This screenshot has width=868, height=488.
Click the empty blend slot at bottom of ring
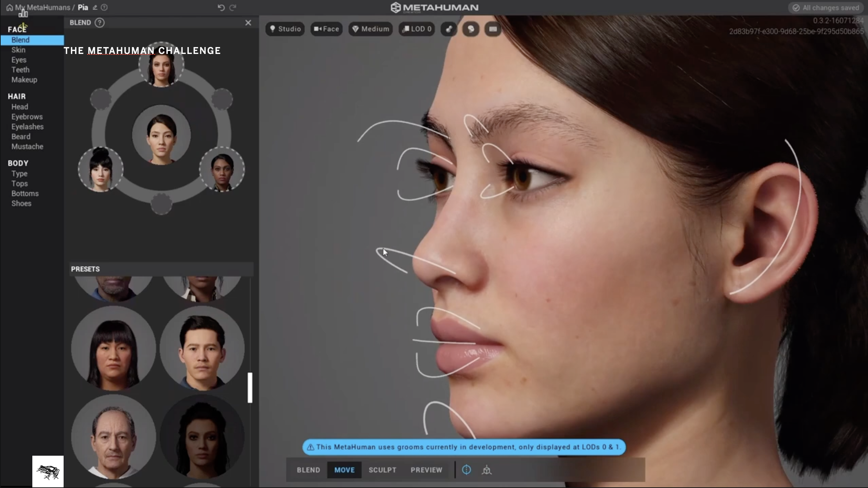click(161, 204)
